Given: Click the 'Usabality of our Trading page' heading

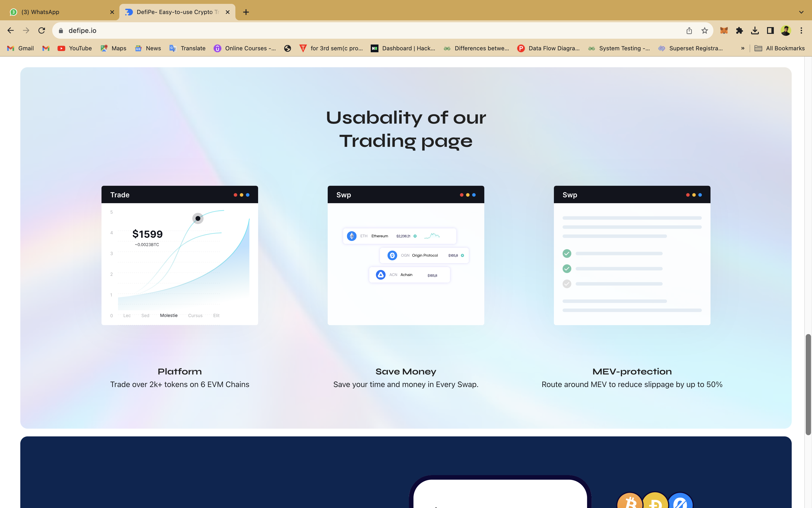Looking at the screenshot, I should coord(406,129).
